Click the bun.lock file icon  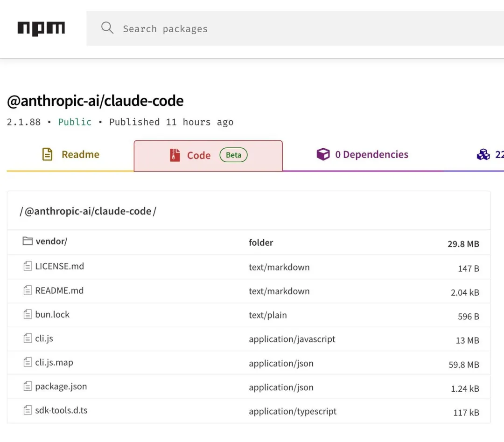28,314
